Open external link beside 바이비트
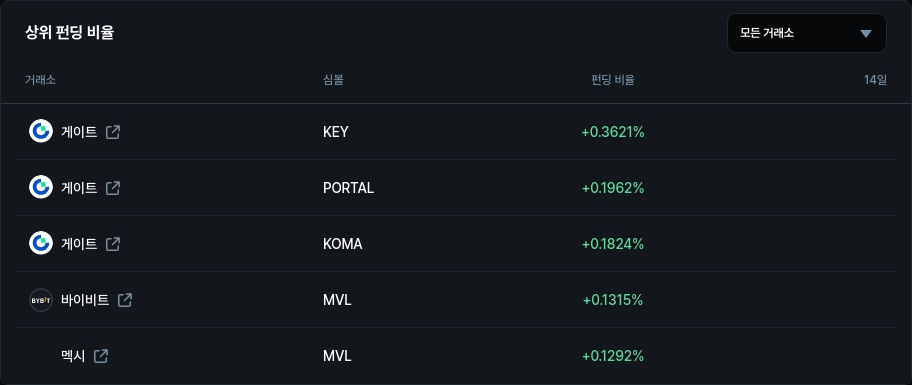 tap(124, 300)
